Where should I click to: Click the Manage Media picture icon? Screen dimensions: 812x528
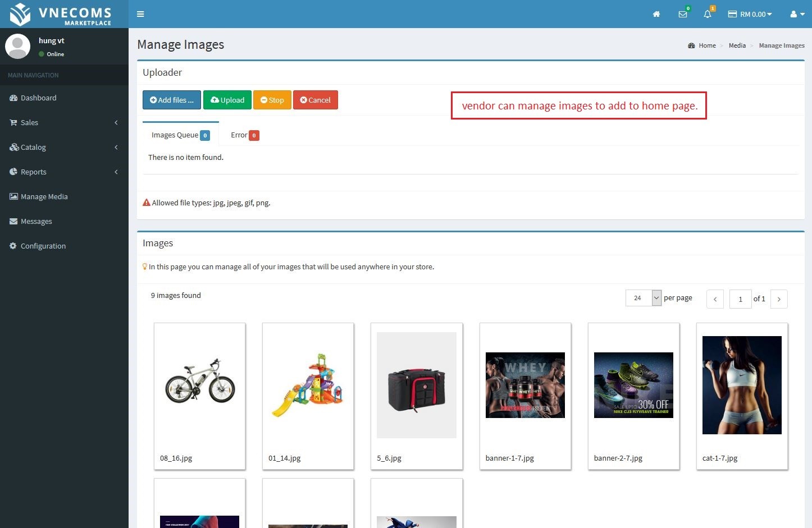pyautogui.click(x=13, y=196)
